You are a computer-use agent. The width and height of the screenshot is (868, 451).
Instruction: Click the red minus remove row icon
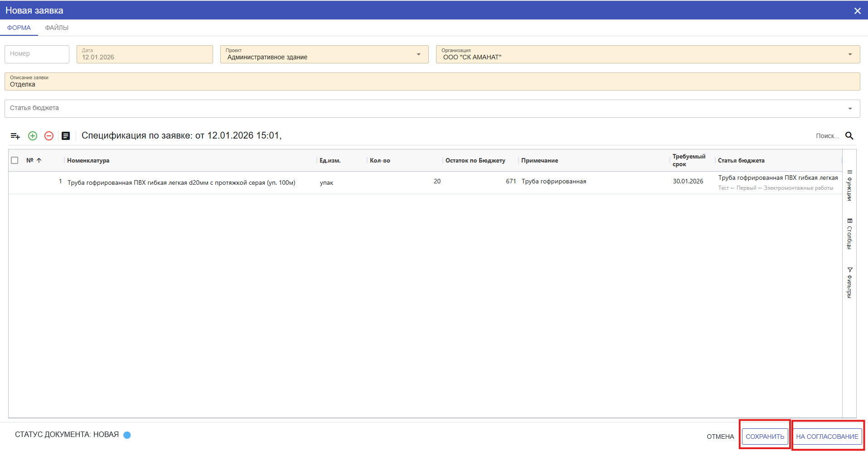49,136
